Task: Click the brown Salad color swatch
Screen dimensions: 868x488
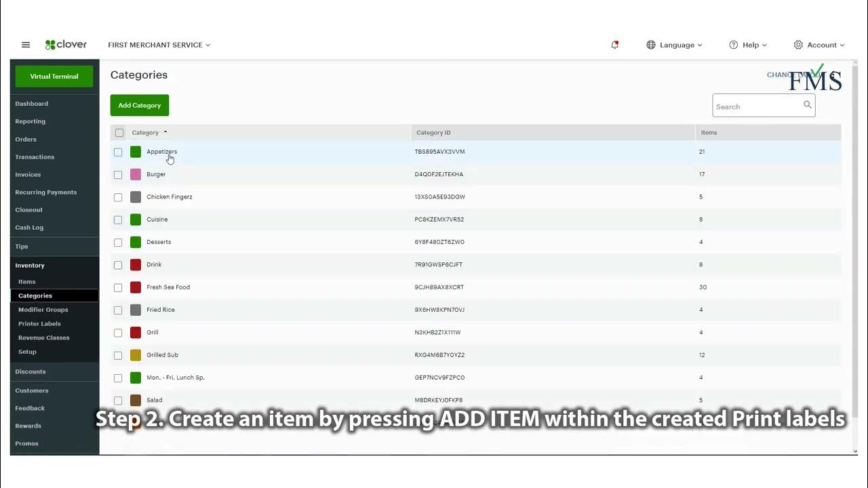Action: (x=136, y=400)
